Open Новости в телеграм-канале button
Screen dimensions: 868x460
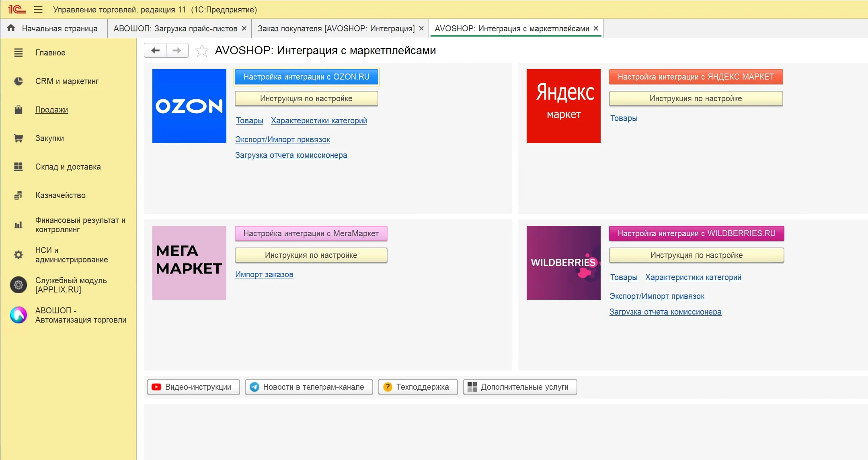[x=309, y=387]
